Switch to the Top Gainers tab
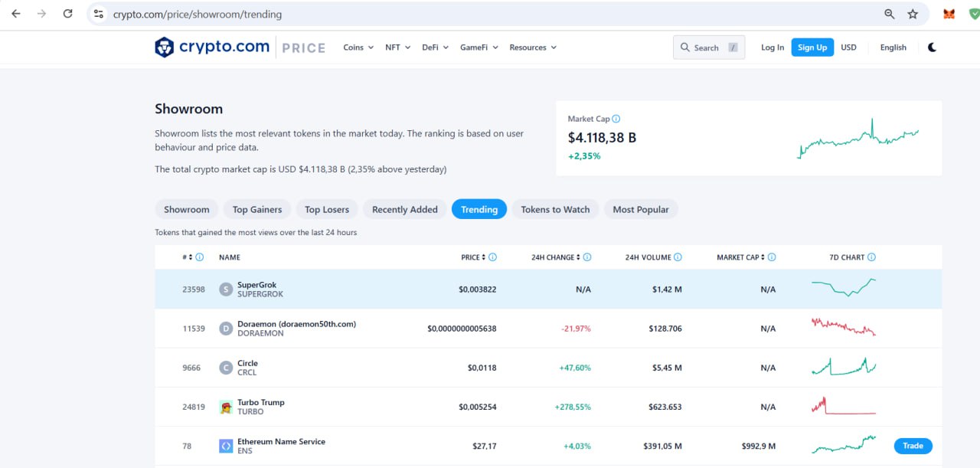 click(257, 209)
